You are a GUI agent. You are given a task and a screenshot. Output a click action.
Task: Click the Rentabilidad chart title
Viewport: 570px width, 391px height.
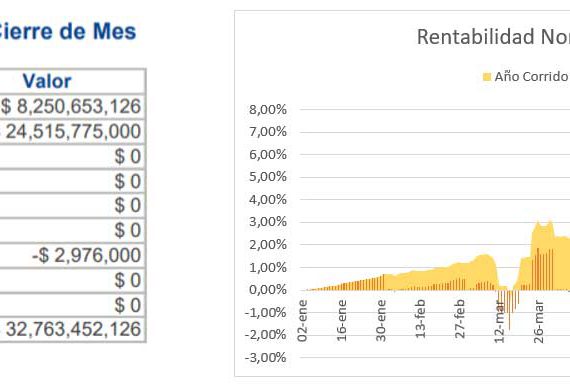click(493, 37)
